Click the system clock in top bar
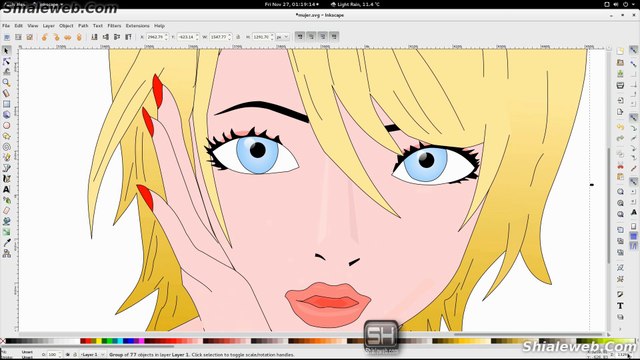The width and height of the screenshot is (640, 360). (x=291, y=4)
